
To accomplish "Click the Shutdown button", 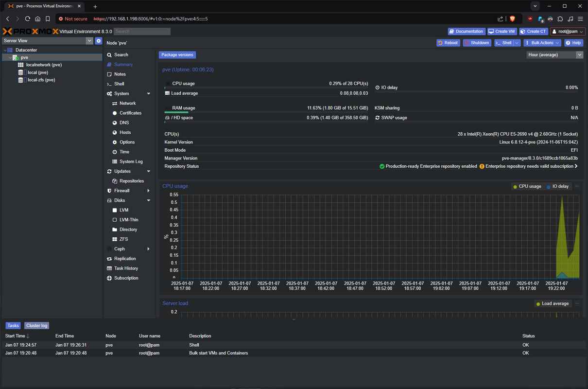I will coord(476,43).
